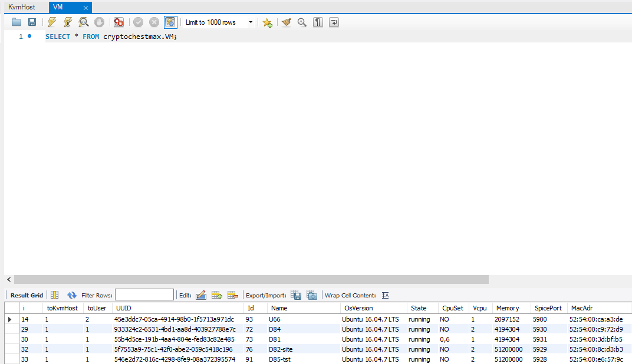
Task: Stop query execution hand icon
Action: click(99, 22)
